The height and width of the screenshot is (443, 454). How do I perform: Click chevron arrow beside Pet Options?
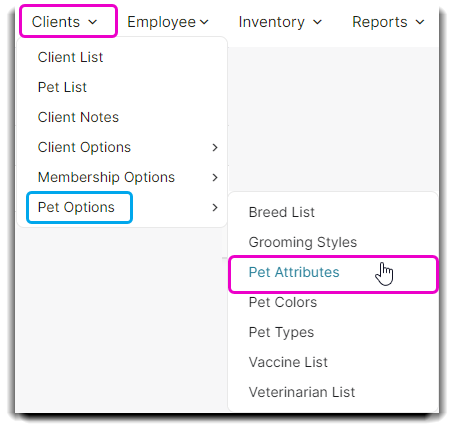[215, 207]
